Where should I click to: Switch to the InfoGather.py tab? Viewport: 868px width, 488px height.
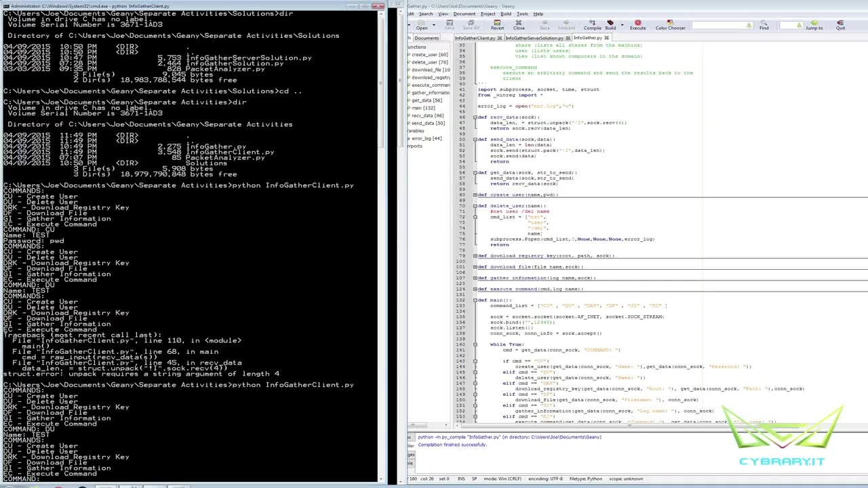[x=587, y=38]
